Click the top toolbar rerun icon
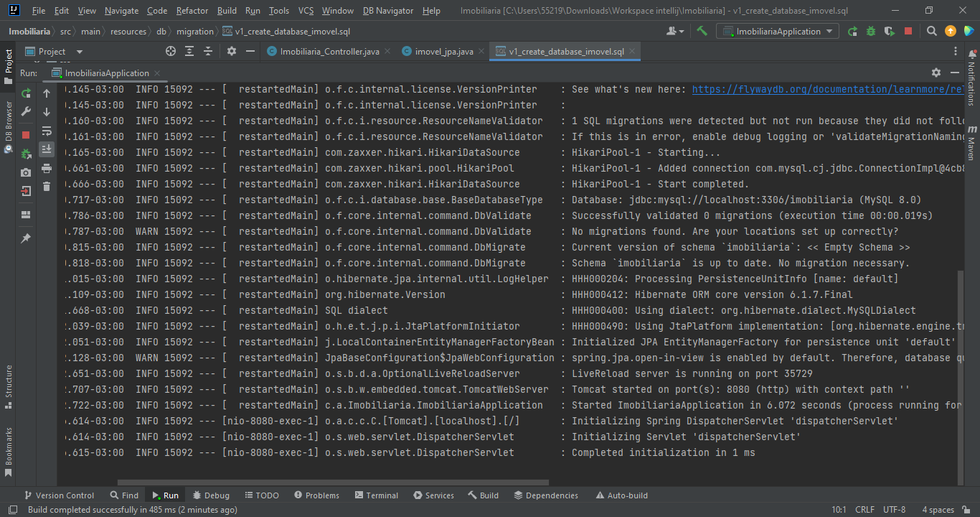 click(852, 31)
